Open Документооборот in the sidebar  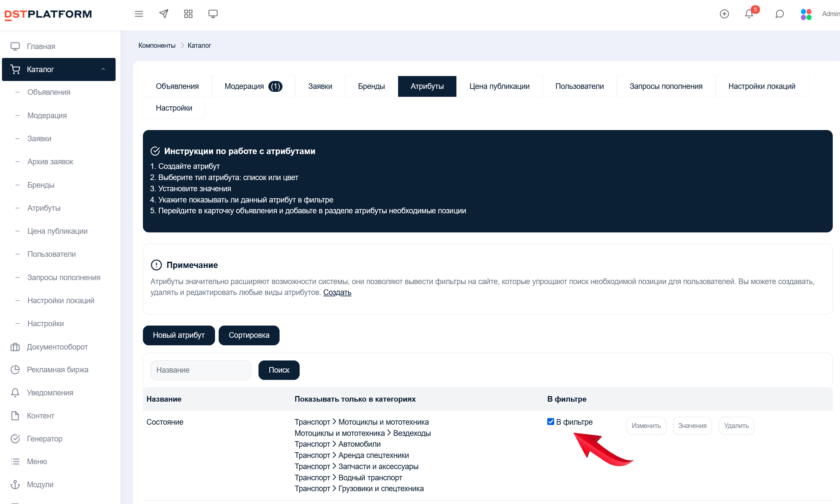tap(57, 347)
